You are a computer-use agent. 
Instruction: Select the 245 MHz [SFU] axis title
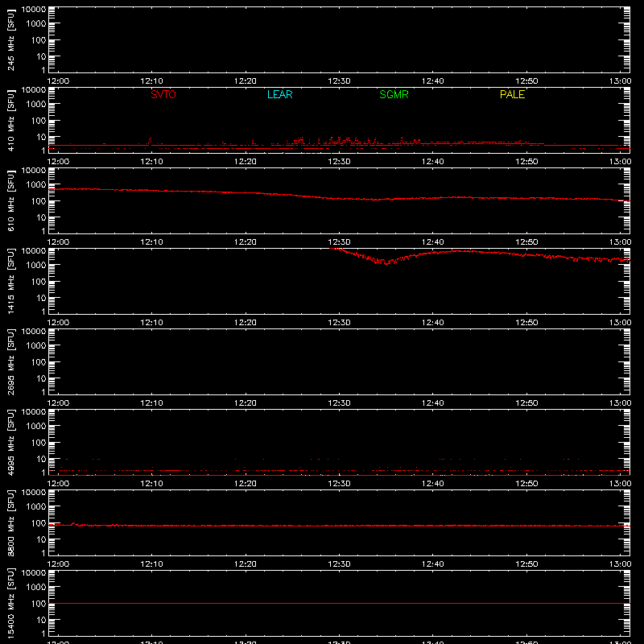10,39
